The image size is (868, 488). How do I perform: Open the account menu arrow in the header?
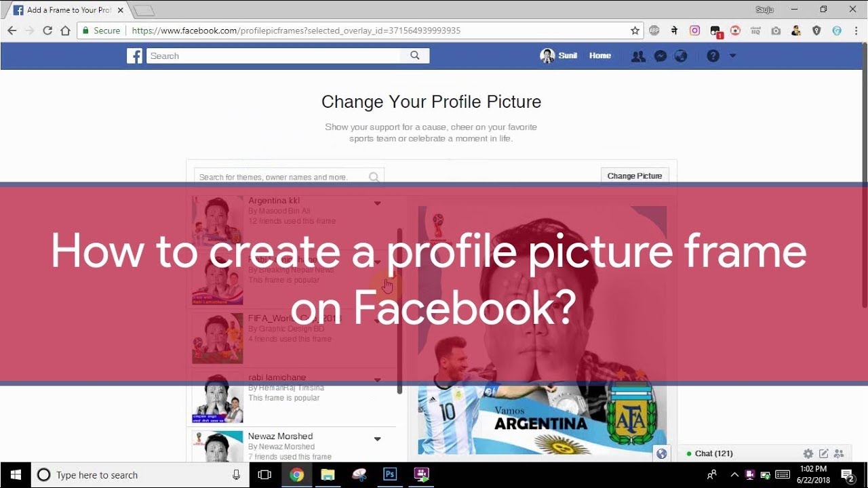[x=732, y=56]
